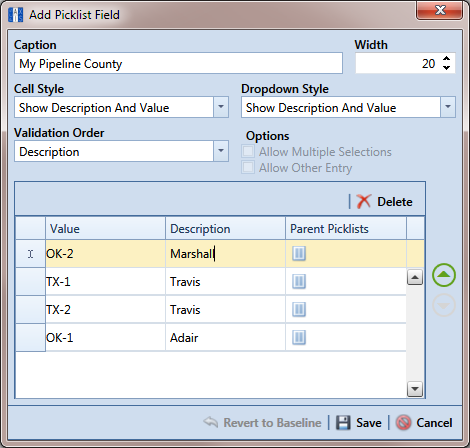
Task: Click the Description column header
Action: (225, 229)
